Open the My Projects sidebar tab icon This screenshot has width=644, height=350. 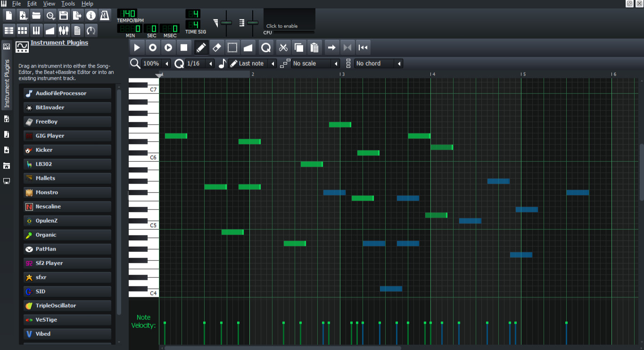click(x=7, y=119)
